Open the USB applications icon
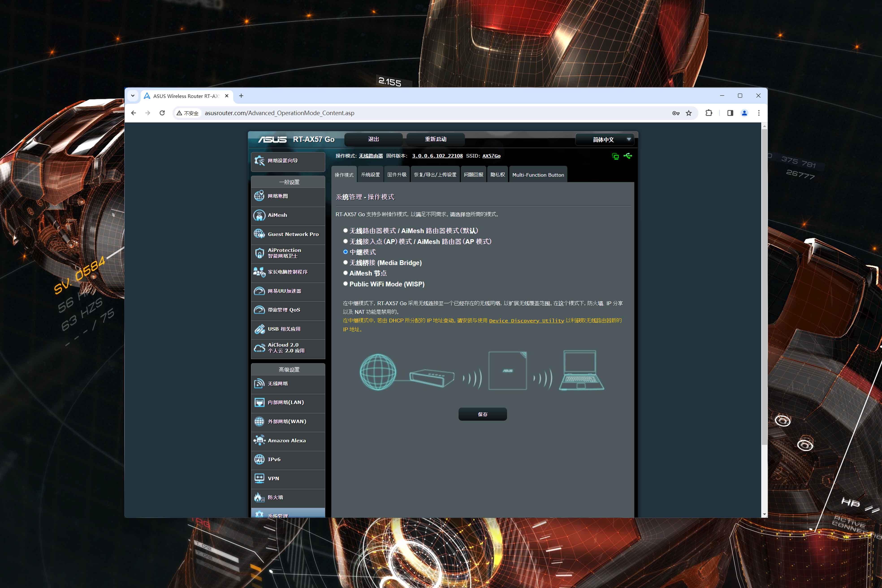The image size is (882, 588). point(259,329)
